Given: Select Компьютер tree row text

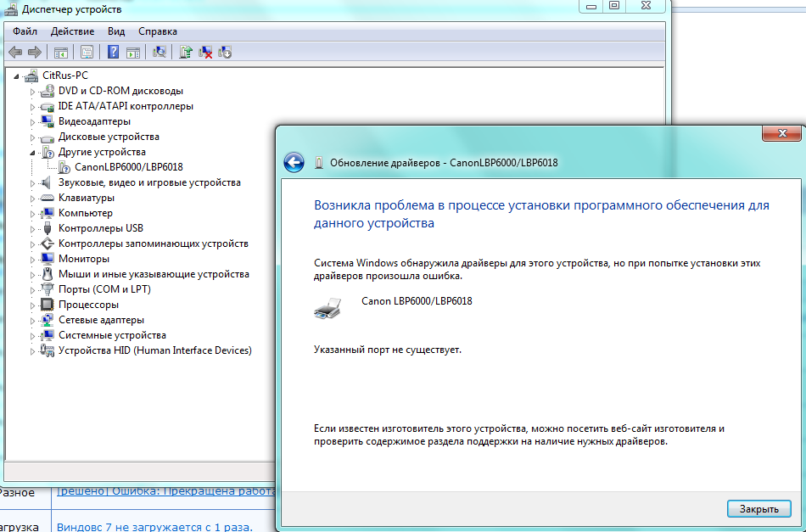Looking at the screenshot, I should (x=86, y=213).
